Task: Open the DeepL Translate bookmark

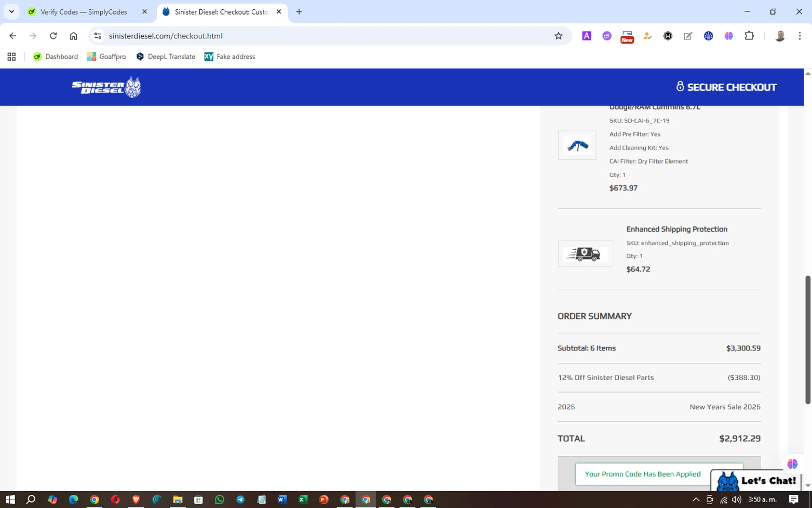Action: [166, 56]
